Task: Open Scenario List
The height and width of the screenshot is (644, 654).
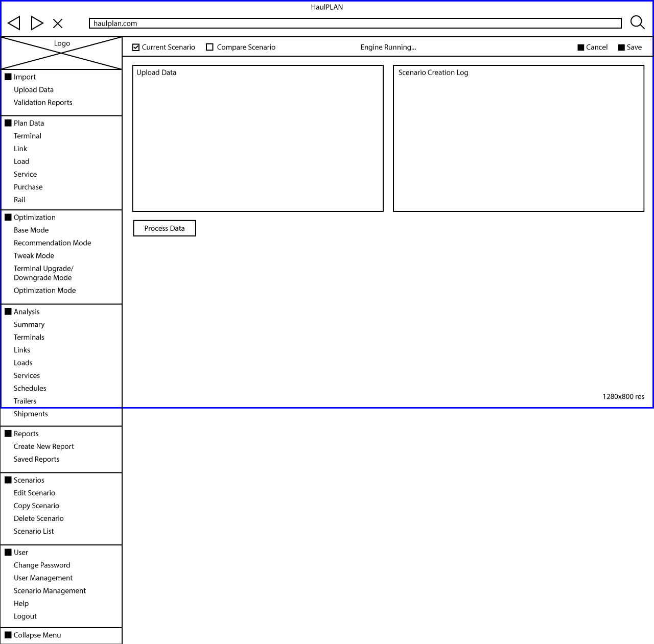Action: coord(34,531)
